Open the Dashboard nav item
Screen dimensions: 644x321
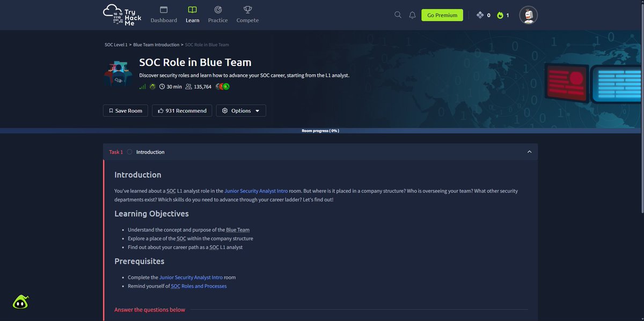tap(164, 14)
